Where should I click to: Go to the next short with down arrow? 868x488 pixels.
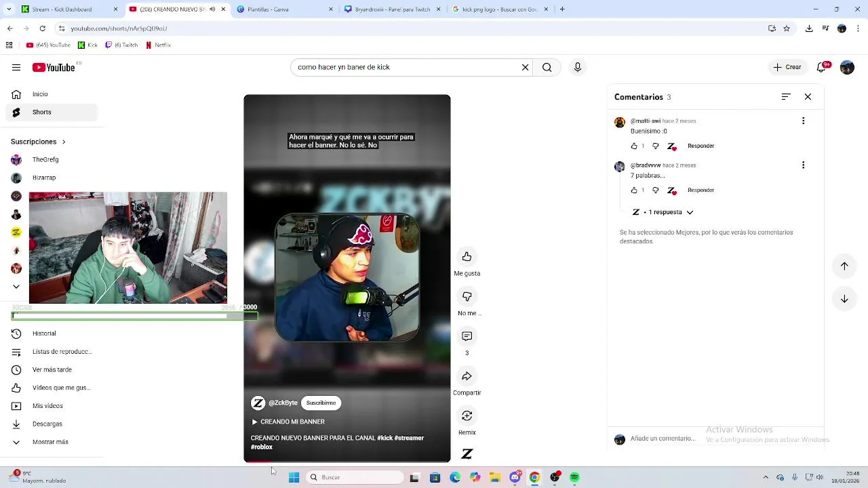click(x=844, y=299)
